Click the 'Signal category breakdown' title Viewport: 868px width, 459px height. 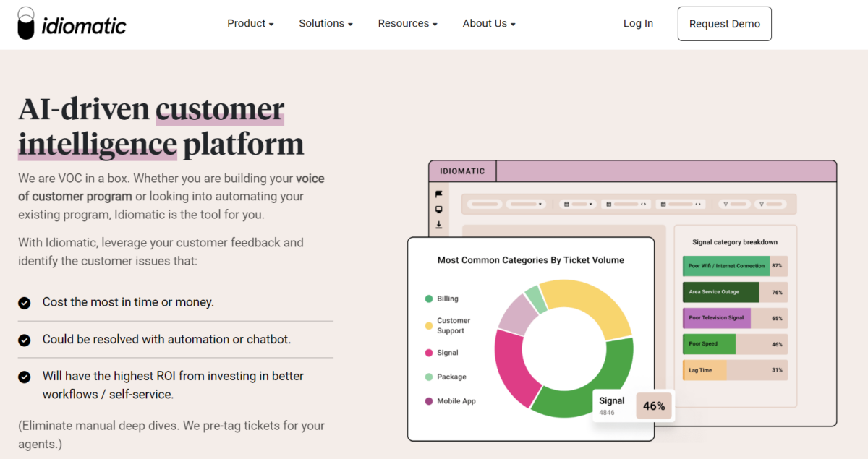pyautogui.click(x=735, y=242)
